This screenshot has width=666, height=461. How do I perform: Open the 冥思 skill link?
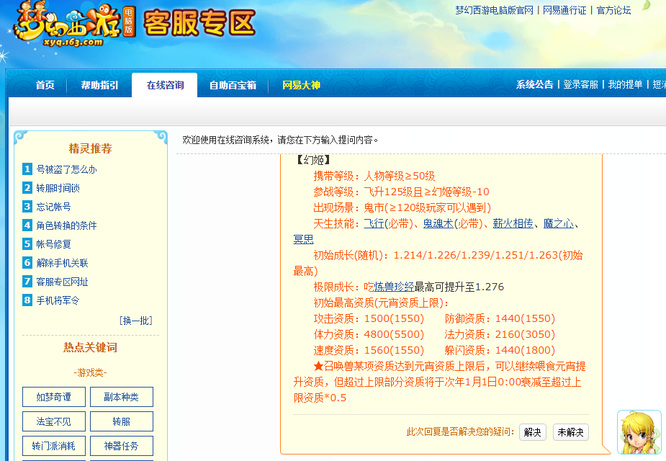tap(303, 239)
